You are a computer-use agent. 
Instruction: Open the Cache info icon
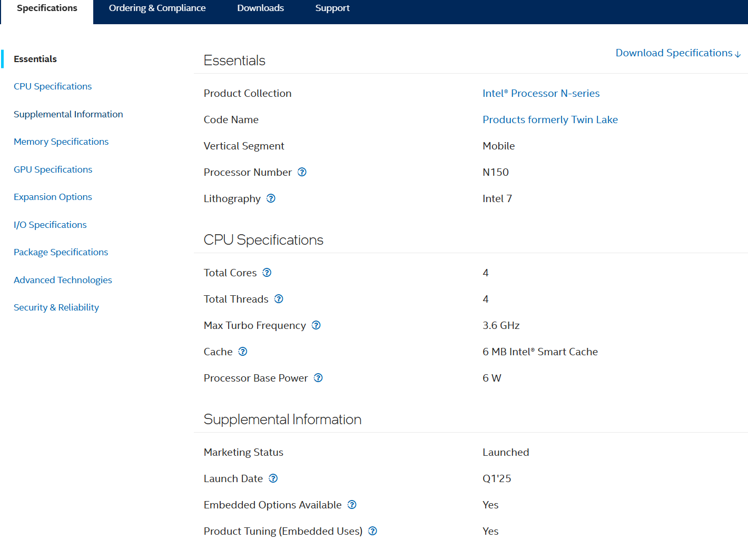[243, 352]
